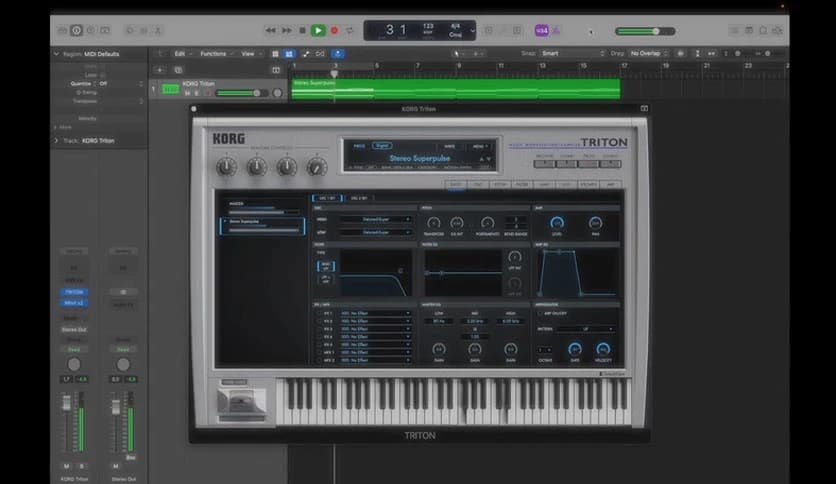Start playback with the green Play button
This screenshot has width=836, height=484.
pos(318,30)
